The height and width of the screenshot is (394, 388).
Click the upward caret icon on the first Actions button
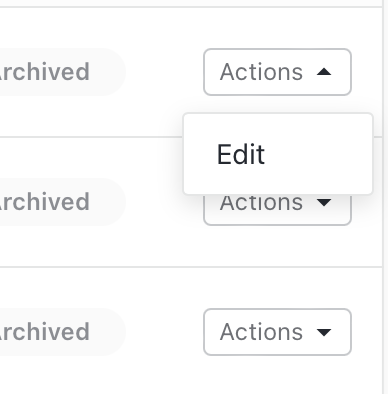coord(324,72)
